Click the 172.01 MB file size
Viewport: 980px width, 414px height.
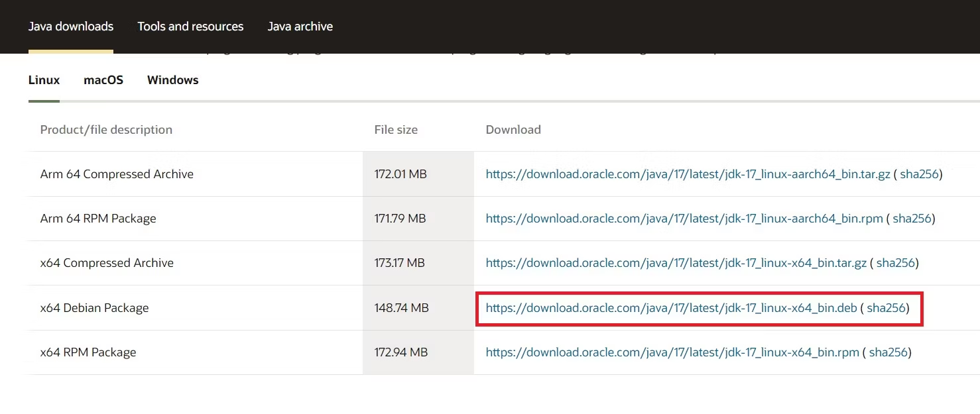(400, 174)
